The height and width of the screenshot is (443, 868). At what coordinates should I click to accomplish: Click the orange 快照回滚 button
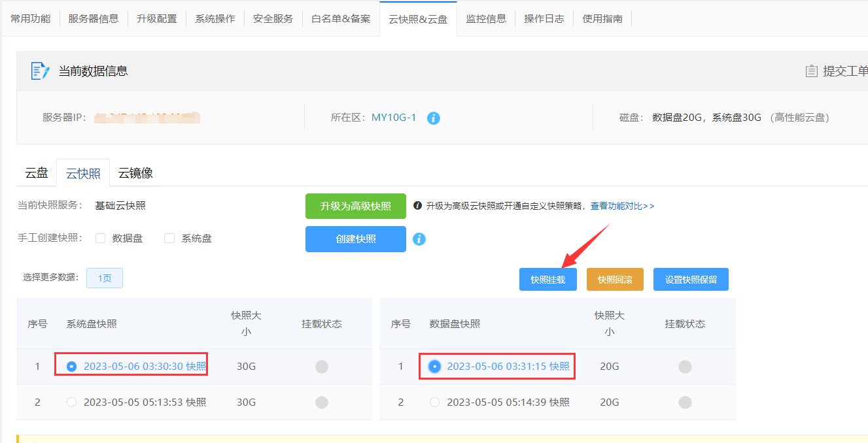pyautogui.click(x=615, y=280)
